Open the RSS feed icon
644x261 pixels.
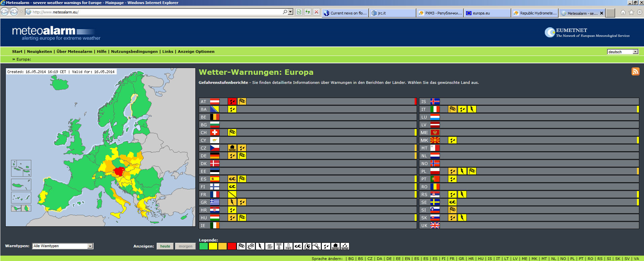635,71
